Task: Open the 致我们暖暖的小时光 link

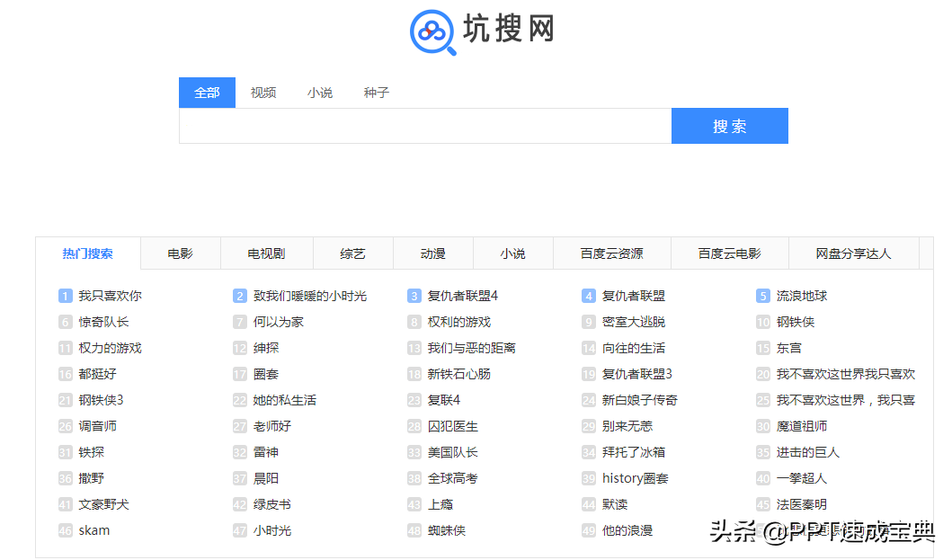Action: click(309, 296)
